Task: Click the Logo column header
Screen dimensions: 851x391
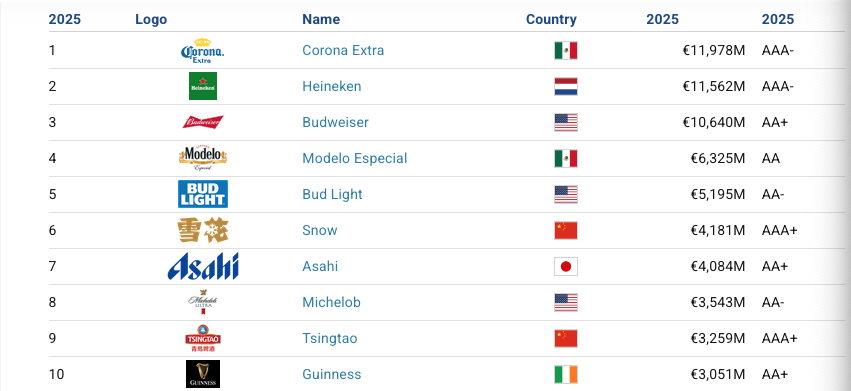Action: (x=151, y=20)
